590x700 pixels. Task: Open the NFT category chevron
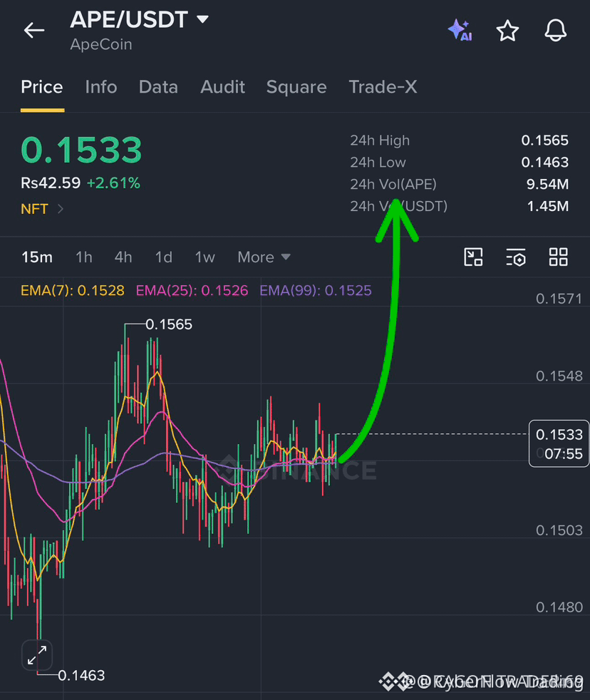(x=61, y=208)
